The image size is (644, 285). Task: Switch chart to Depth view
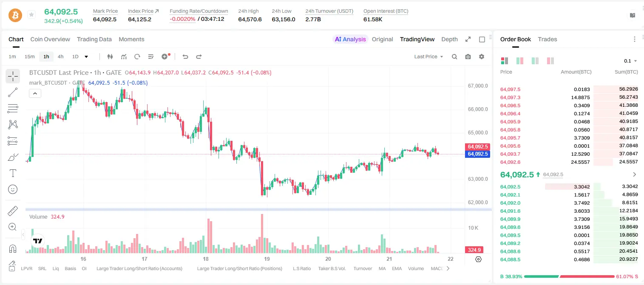coord(449,39)
